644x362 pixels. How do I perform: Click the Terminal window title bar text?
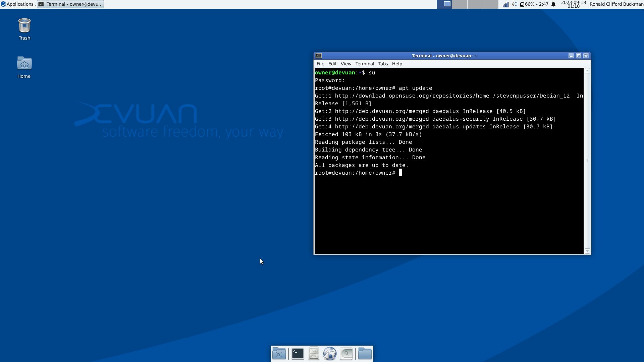tap(444, 56)
